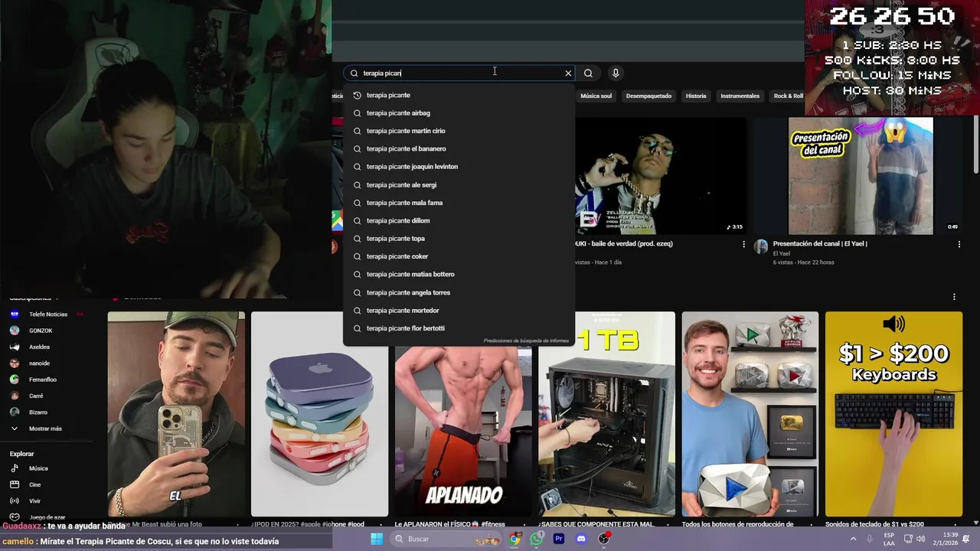
Task: Select the 'Desempaquetado' filter chip
Action: (x=648, y=96)
